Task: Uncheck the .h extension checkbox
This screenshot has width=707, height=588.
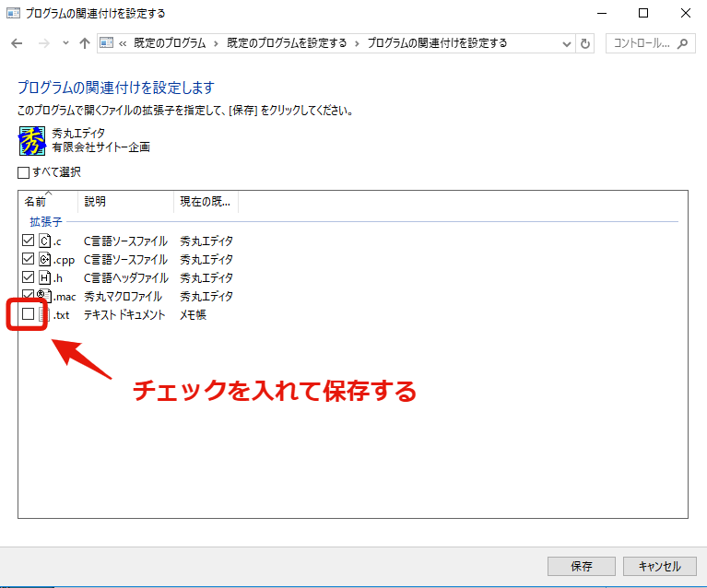Action: tap(28, 277)
